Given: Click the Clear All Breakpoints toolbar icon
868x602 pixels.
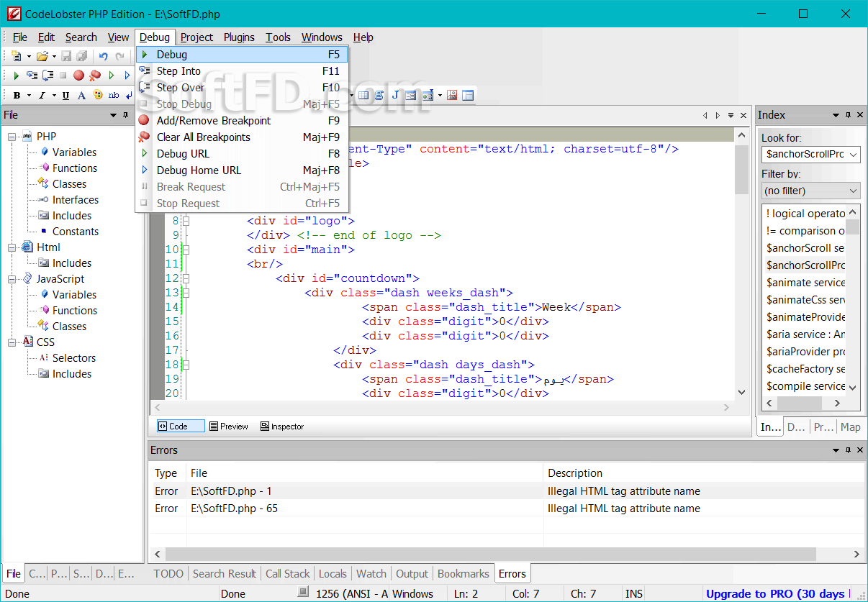Looking at the screenshot, I should [x=94, y=75].
